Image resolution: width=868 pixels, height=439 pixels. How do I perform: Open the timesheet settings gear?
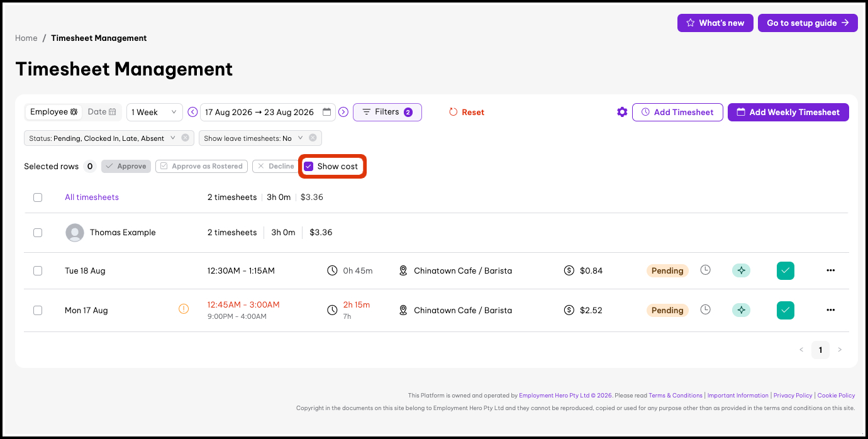tap(622, 112)
